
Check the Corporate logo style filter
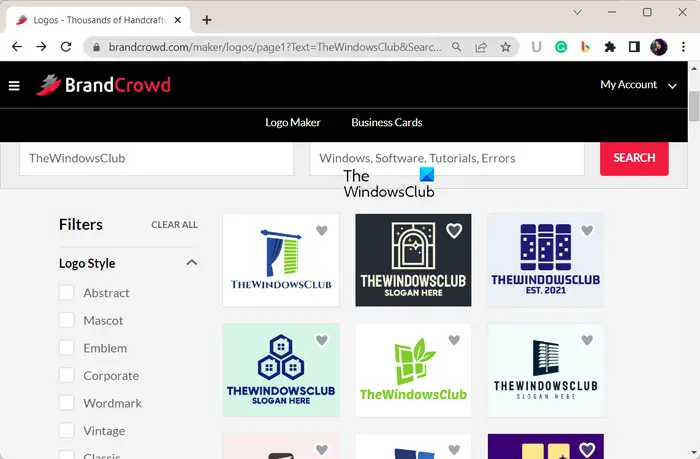pos(67,376)
